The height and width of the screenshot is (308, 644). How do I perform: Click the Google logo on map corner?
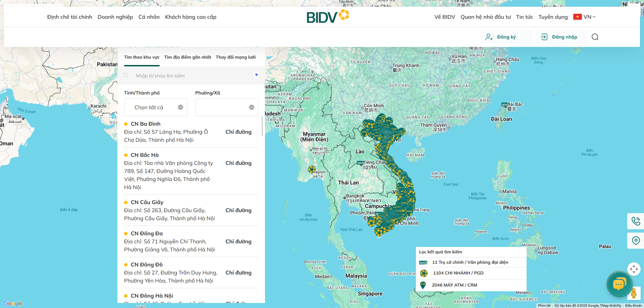tap(12, 303)
